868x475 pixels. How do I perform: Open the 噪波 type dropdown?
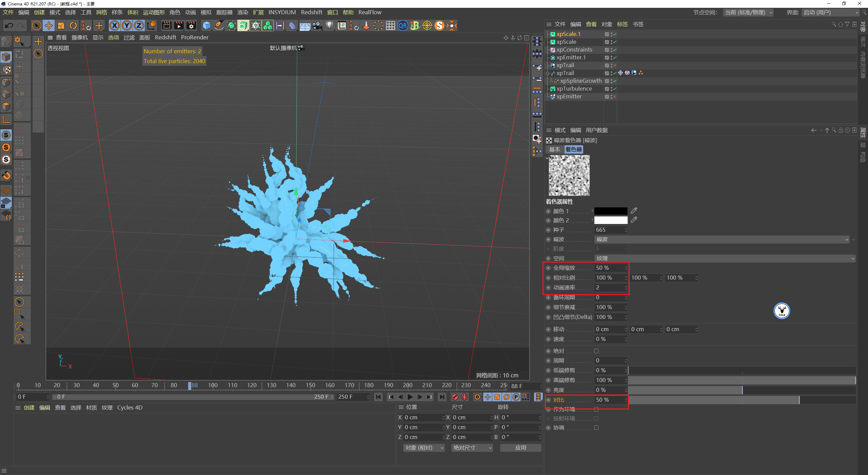(x=722, y=240)
